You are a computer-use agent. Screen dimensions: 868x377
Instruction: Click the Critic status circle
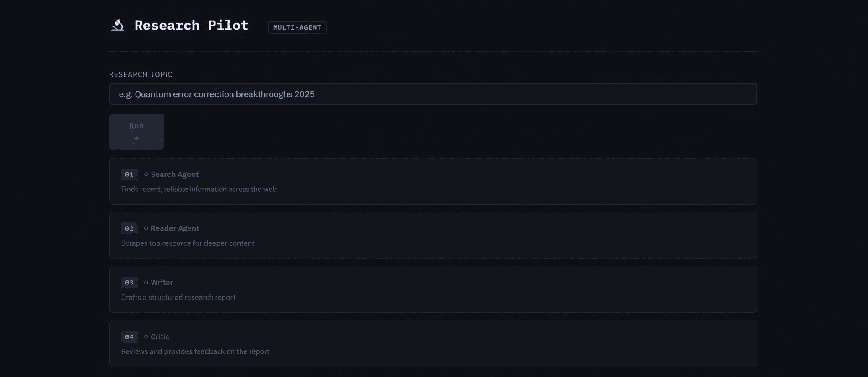(x=146, y=336)
